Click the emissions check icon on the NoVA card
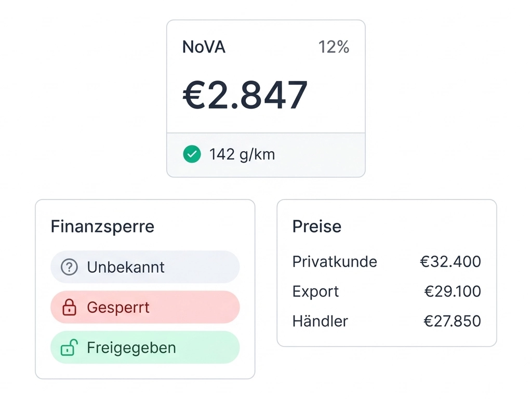Screen dimensions: 532x399 click(192, 154)
